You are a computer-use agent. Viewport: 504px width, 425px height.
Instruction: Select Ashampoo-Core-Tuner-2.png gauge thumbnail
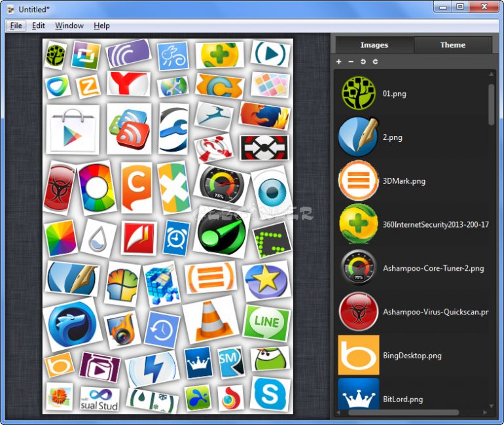coord(359,267)
